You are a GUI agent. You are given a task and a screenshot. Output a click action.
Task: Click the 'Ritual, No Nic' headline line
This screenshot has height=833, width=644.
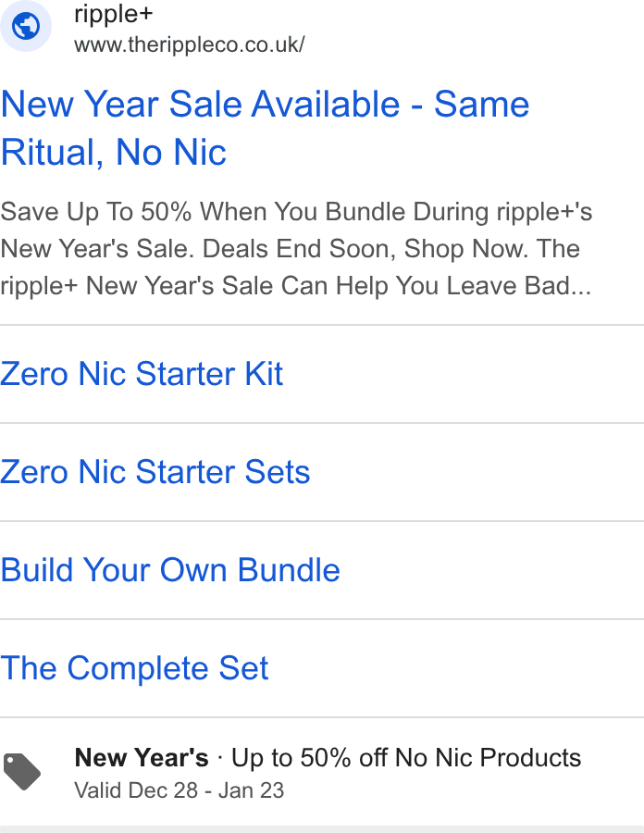pyautogui.click(x=114, y=153)
